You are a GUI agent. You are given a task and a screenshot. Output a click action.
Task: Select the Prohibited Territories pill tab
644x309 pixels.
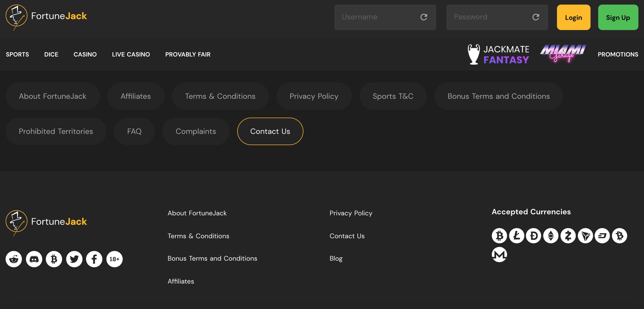tap(56, 131)
